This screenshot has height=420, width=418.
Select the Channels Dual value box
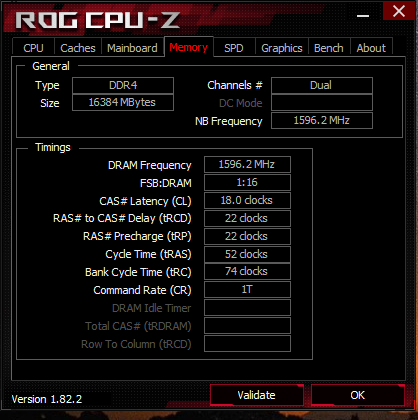pyautogui.click(x=322, y=85)
